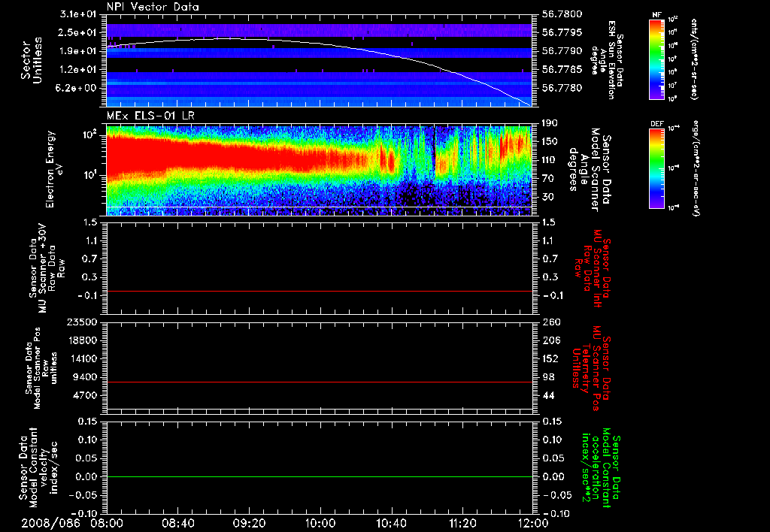Click the '9400' scanner position tick label

84,377
